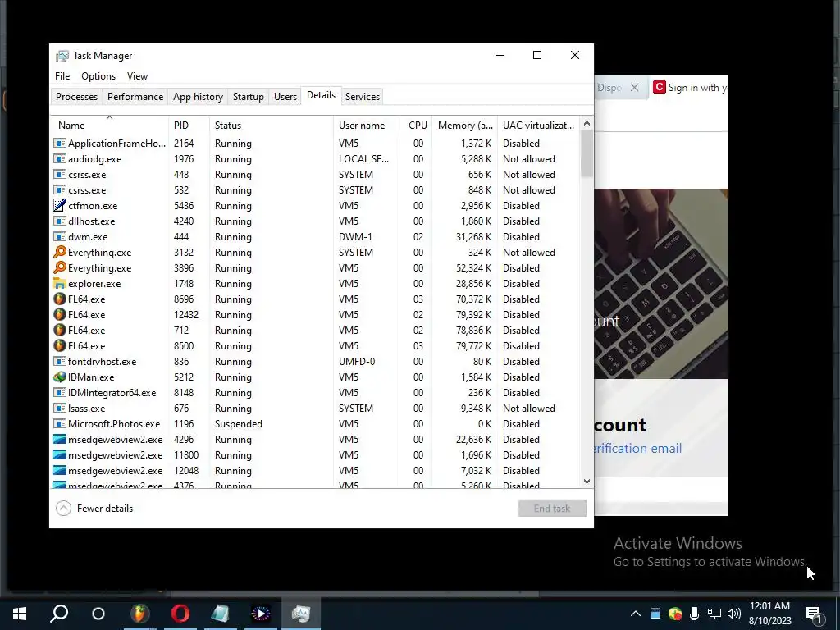The height and width of the screenshot is (630, 840).
Task: Click the verification email link in the browser
Action: 637,449
